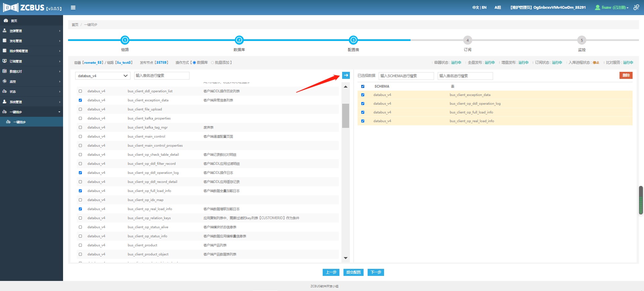Open the 发布管理 sidebar menu

(x=31, y=41)
